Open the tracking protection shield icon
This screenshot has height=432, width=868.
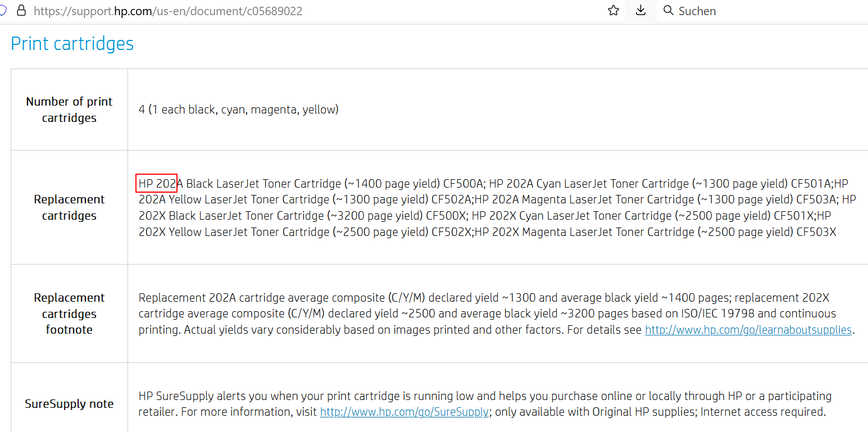[x=3, y=11]
